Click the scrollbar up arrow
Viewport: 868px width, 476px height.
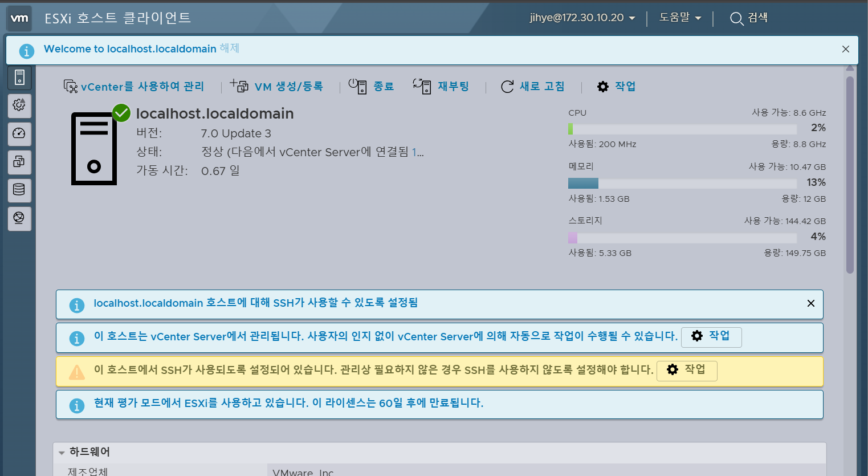(850, 68)
